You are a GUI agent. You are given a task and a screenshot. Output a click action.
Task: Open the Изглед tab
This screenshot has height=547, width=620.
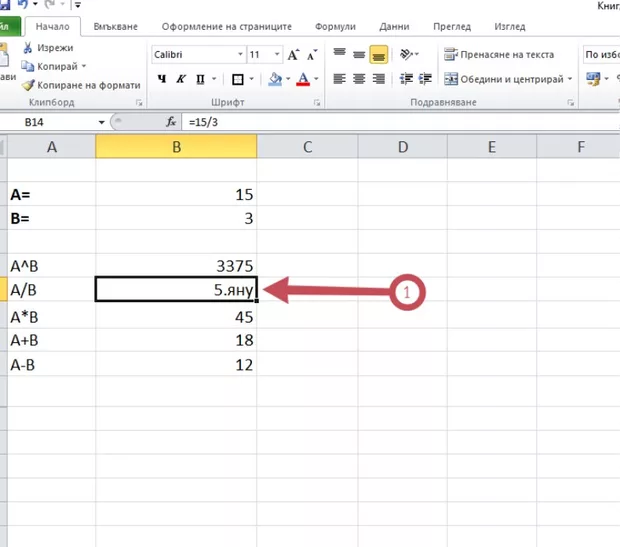point(510,26)
